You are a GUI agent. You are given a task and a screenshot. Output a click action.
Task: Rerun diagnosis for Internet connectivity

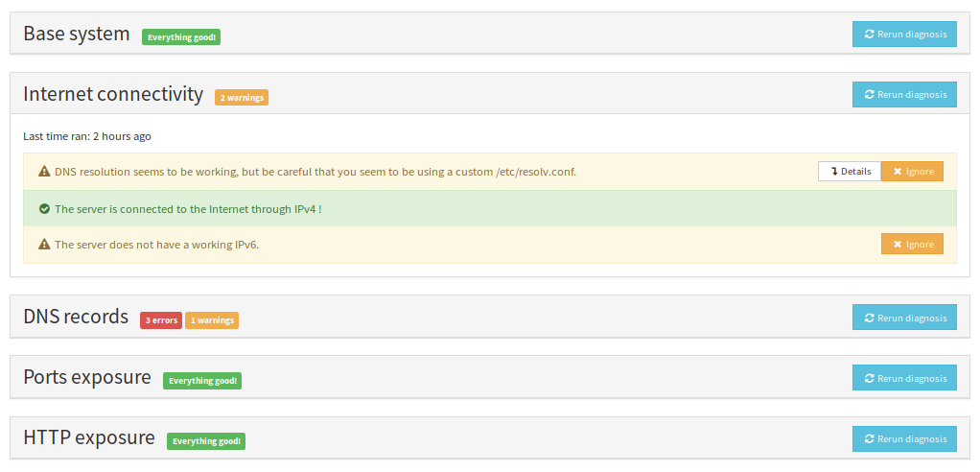(x=904, y=95)
